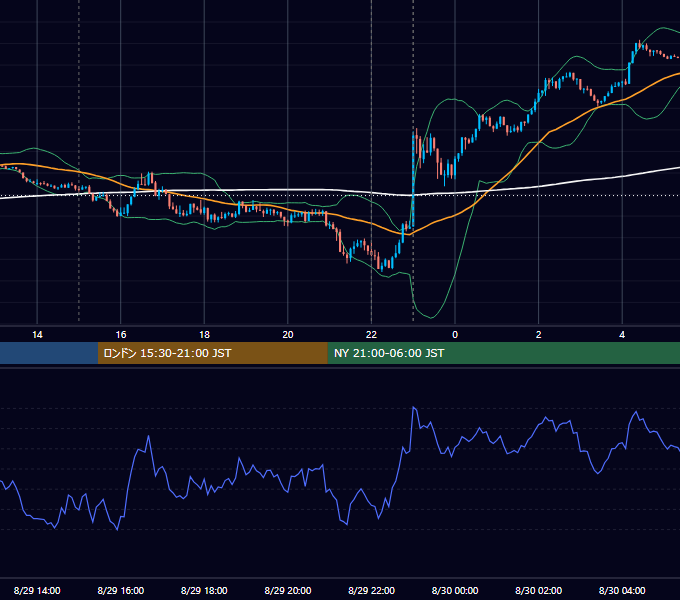Click the tall blue breakout candle after 22:00
The image size is (680, 600).
pos(413,180)
